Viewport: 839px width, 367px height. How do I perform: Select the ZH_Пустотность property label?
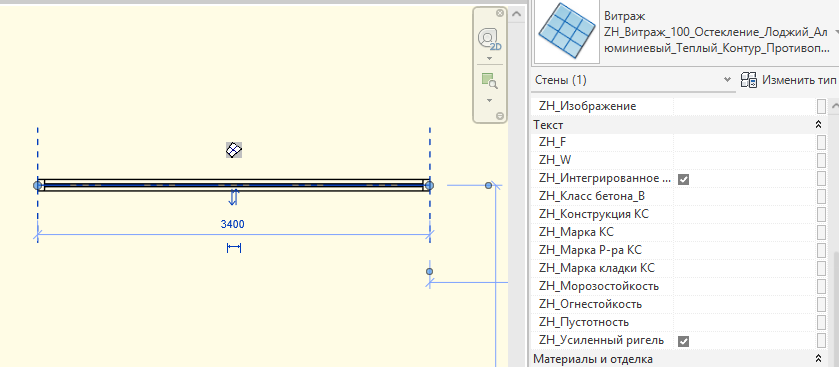[x=584, y=323]
